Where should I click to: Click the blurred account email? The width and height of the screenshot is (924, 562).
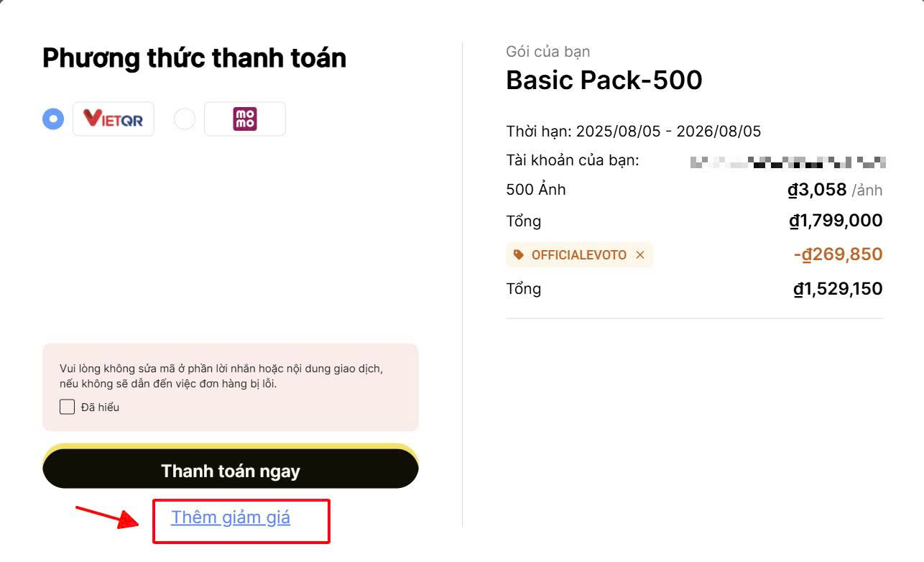coord(787,162)
